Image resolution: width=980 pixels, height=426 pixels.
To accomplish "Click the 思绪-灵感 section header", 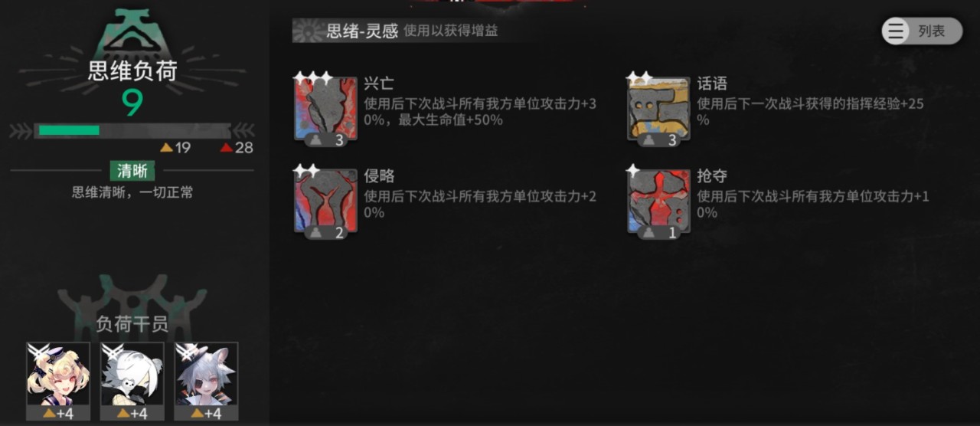I will [x=362, y=31].
